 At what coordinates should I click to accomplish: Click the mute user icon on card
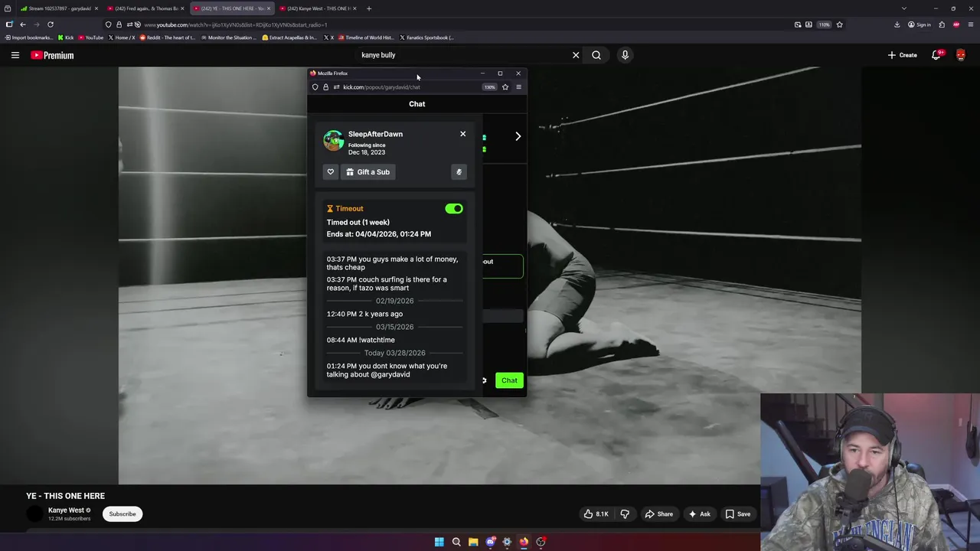459,172
